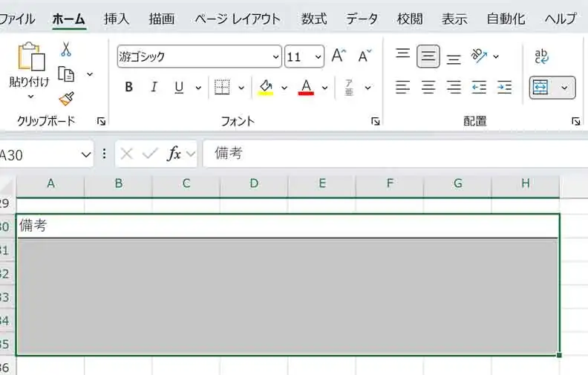Open the font size dropdown
The width and height of the screenshot is (588, 375).
318,57
